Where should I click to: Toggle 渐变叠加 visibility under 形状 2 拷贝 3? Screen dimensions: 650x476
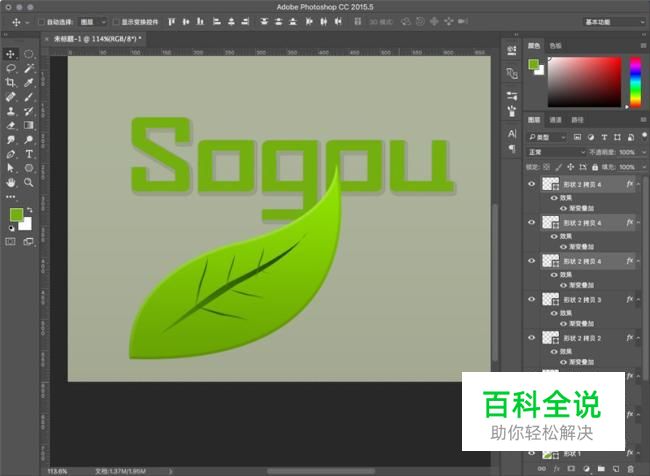pyautogui.click(x=564, y=323)
